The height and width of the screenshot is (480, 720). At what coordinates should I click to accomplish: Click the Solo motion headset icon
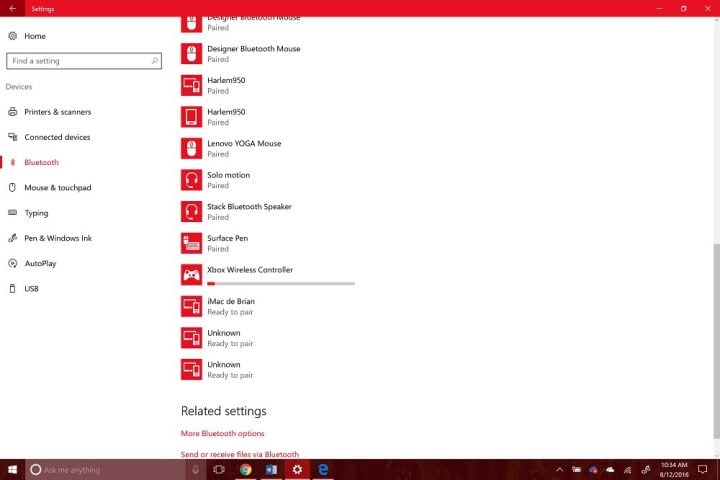click(191, 180)
